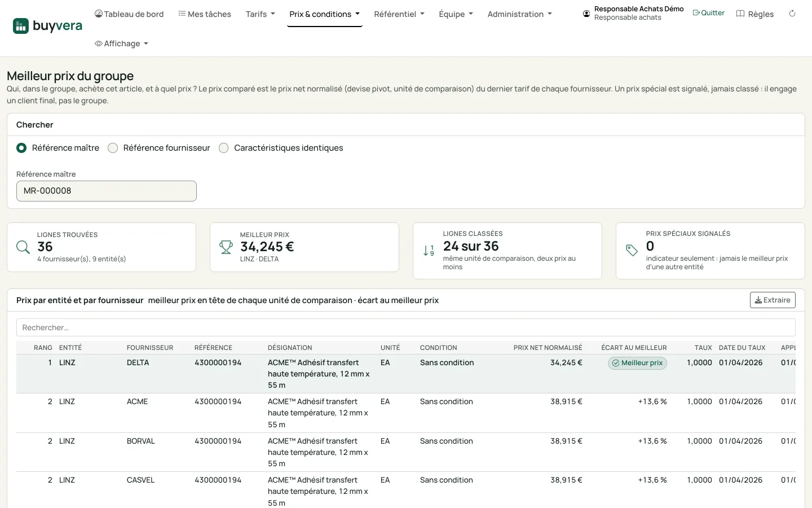The height and width of the screenshot is (508, 812).
Task: Click the ÉCART AU MEILLEUR column header
Action: click(x=634, y=348)
